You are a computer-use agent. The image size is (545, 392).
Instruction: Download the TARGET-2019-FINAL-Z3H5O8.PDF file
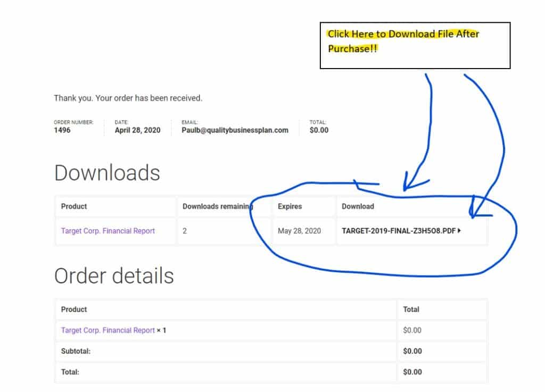pyautogui.click(x=399, y=231)
